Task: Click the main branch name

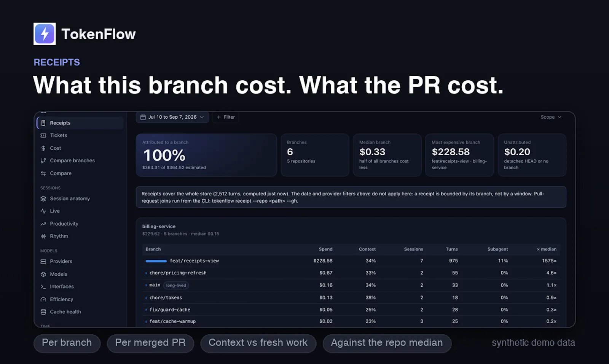Action: (x=155, y=285)
